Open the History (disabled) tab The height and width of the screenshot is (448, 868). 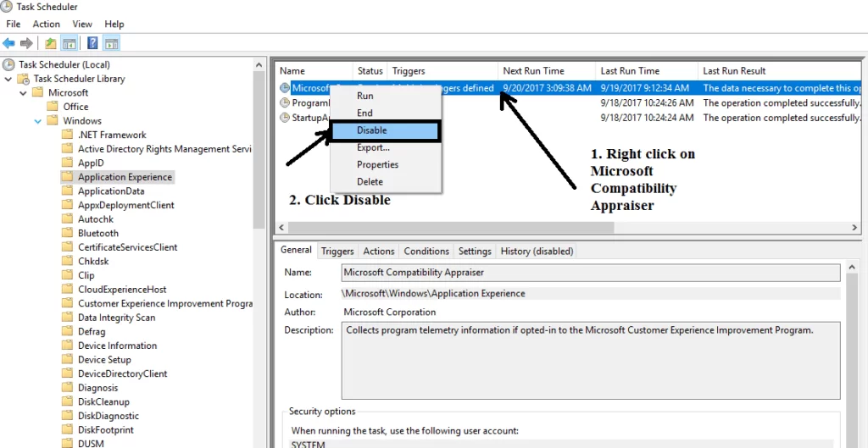click(x=537, y=252)
